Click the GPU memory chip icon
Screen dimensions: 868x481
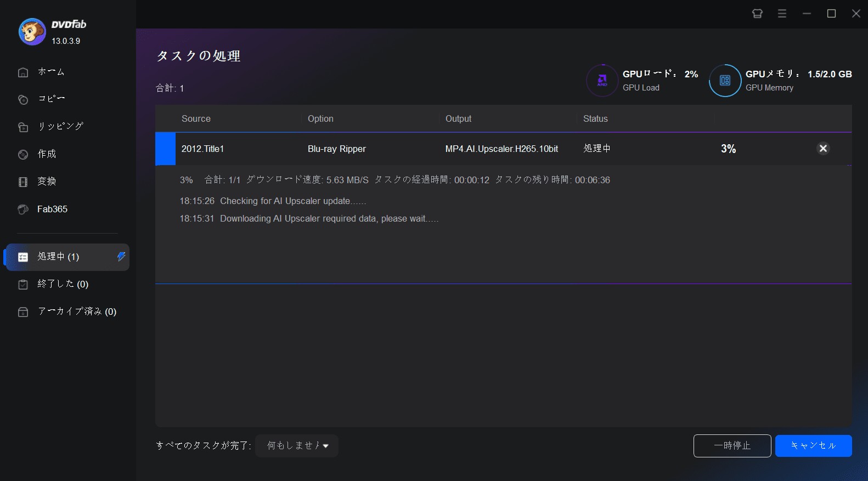tap(725, 81)
